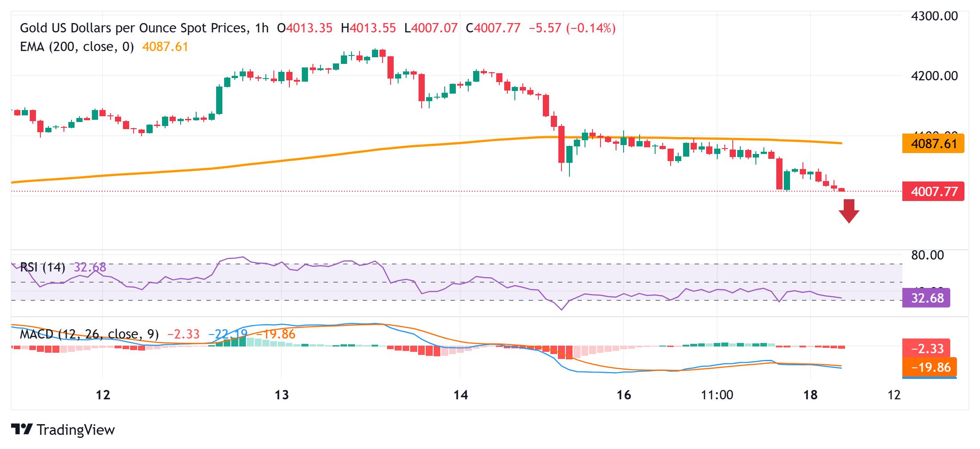Click the TradingView text link
The height and width of the screenshot is (449, 980).
[x=76, y=429]
